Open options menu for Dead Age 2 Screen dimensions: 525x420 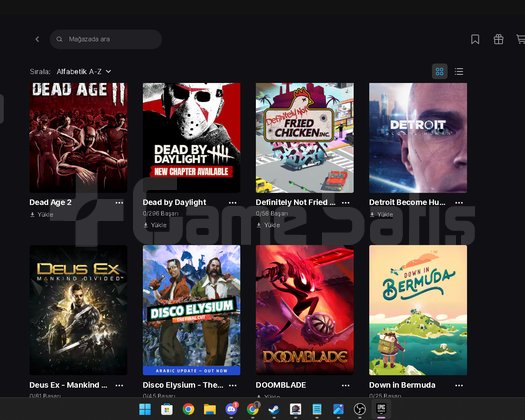point(119,203)
